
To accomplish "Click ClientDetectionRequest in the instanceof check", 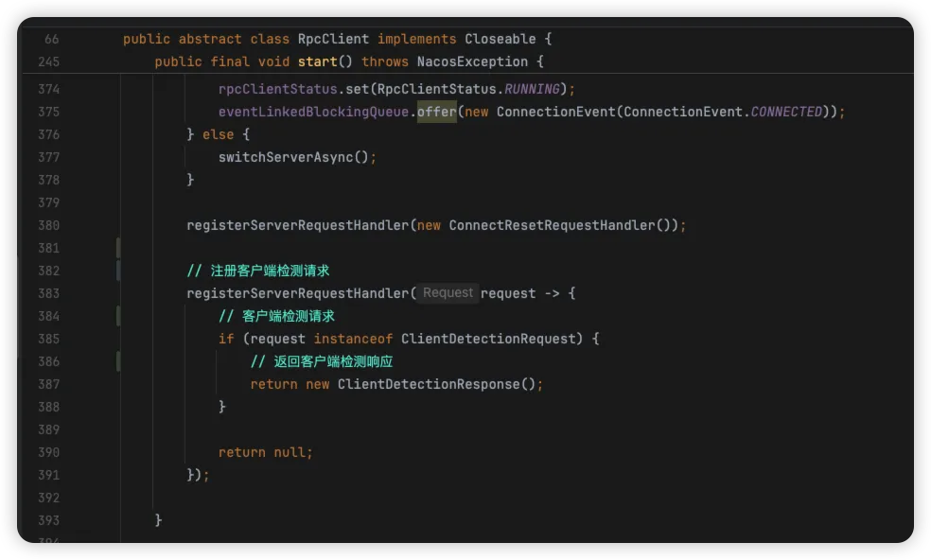I will (488, 339).
